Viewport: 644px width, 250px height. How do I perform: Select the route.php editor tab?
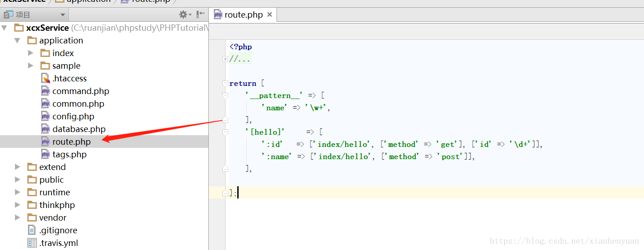(x=244, y=14)
